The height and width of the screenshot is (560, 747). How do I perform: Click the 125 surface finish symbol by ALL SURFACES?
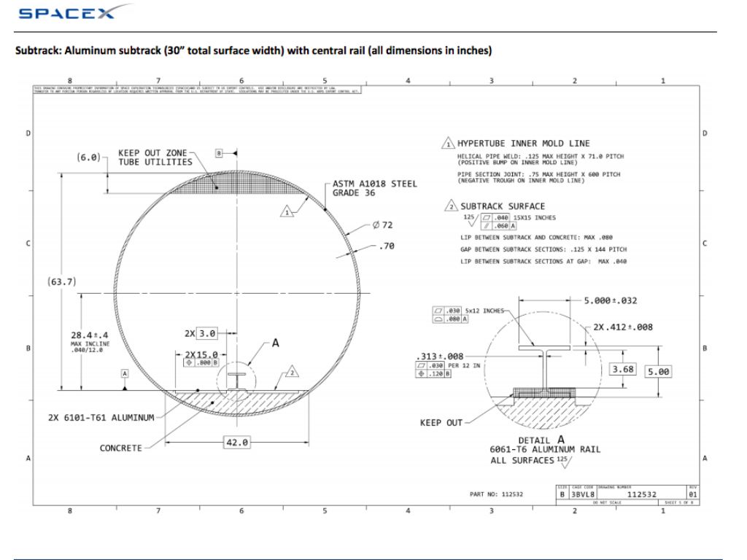563,462
